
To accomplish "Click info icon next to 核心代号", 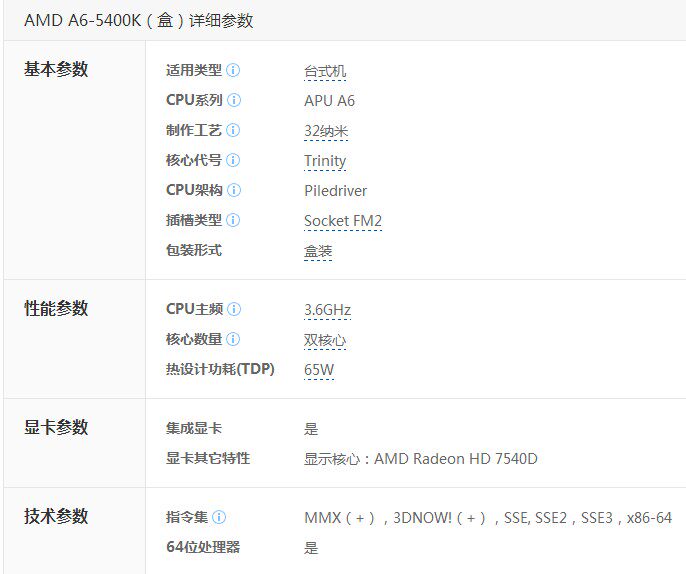I will (233, 160).
